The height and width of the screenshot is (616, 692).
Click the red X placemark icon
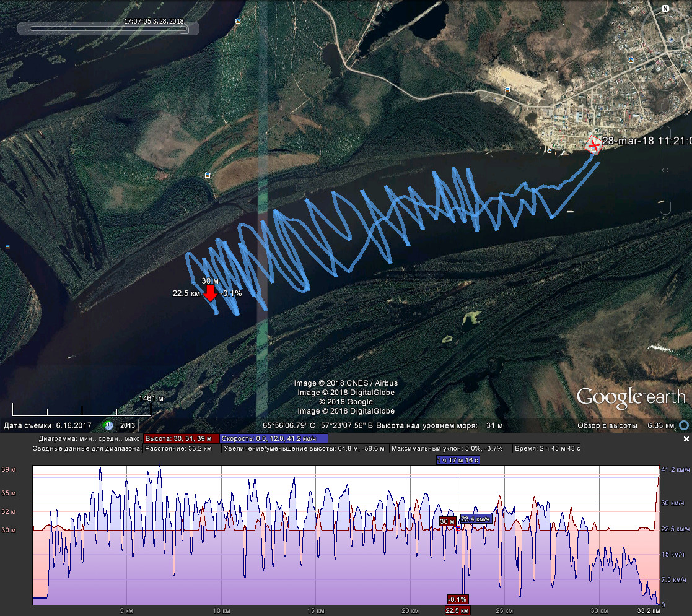[593, 145]
